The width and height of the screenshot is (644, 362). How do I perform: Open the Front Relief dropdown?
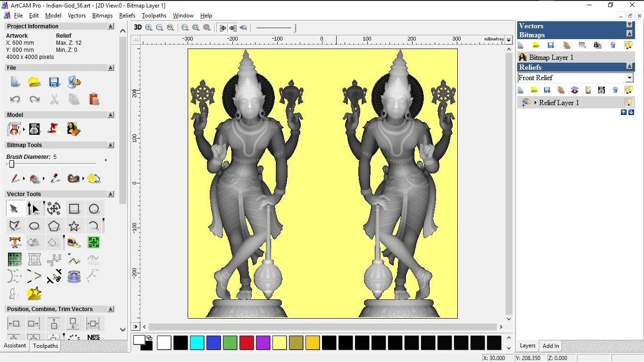(x=629, y=78)
